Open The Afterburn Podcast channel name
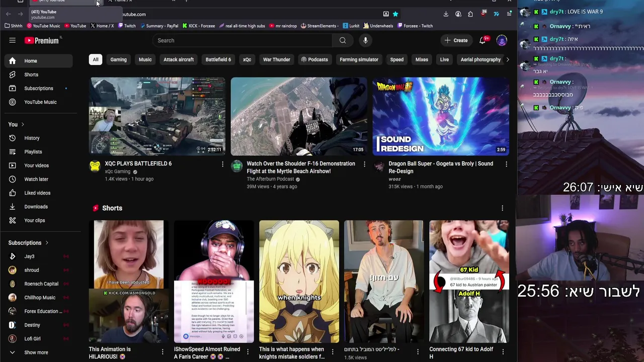 click(270, 179)
